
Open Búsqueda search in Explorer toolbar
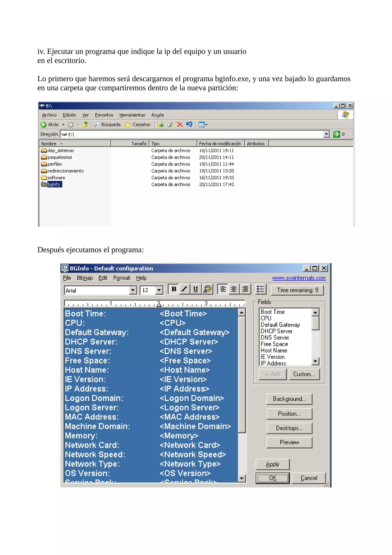pyautogui.click(x=107, y=124)
